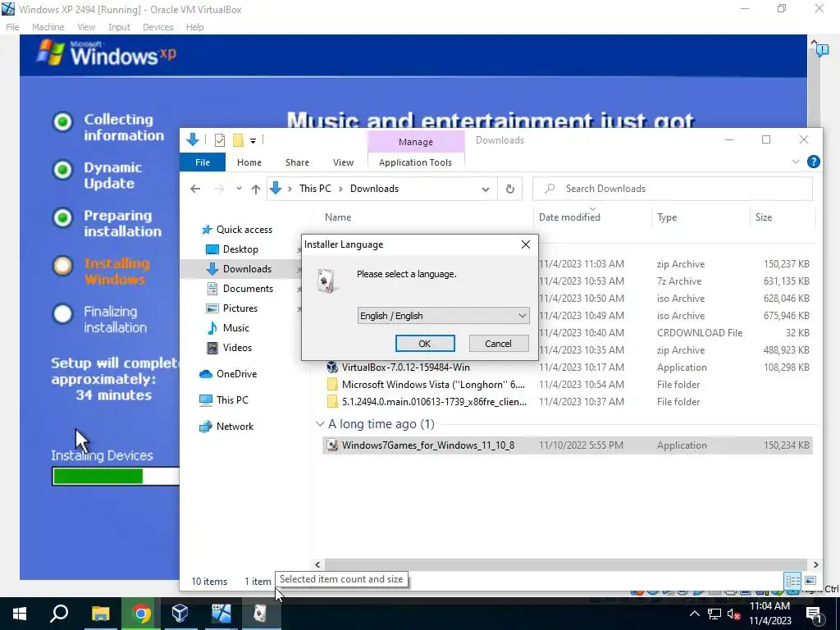Open Desktop in navigation pane
This screenshot has height=630, width=840.
240,249
